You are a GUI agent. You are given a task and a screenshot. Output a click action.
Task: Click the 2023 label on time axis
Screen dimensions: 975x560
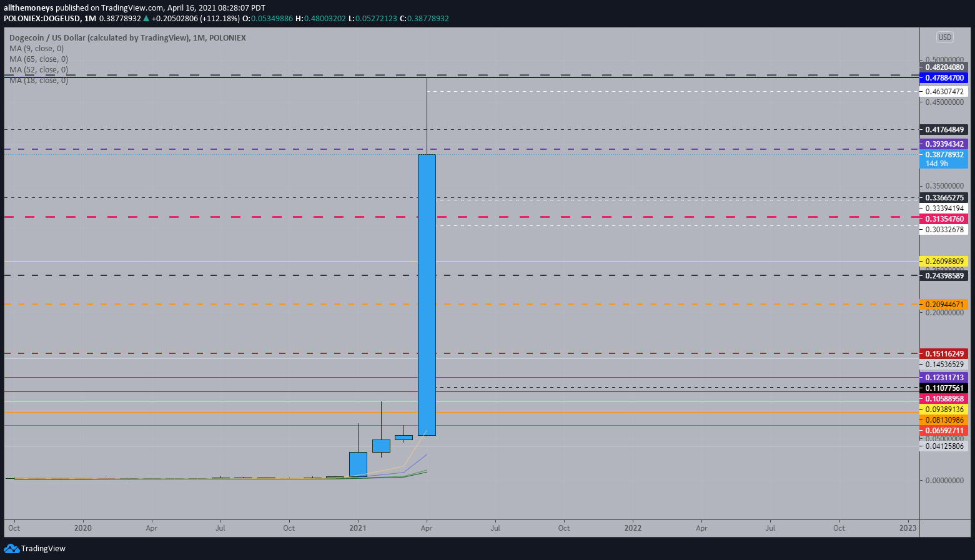908,528
